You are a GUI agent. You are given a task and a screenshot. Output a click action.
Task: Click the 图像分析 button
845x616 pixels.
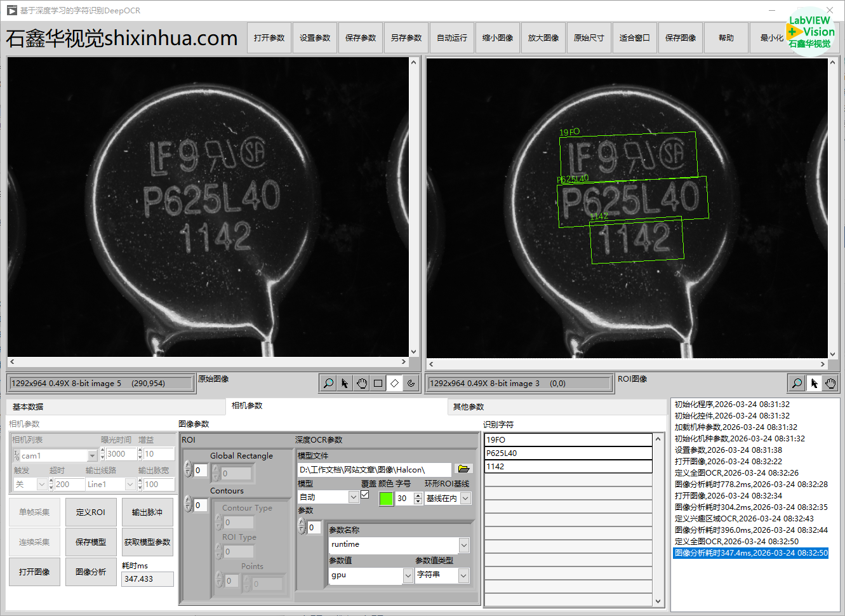coord(91,572)
